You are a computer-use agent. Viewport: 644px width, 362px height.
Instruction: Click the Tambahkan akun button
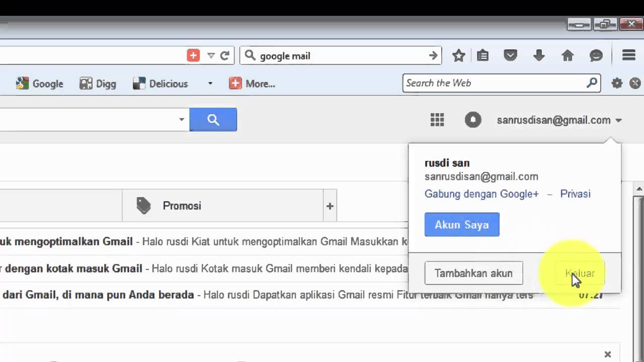(x=473, y=273)
